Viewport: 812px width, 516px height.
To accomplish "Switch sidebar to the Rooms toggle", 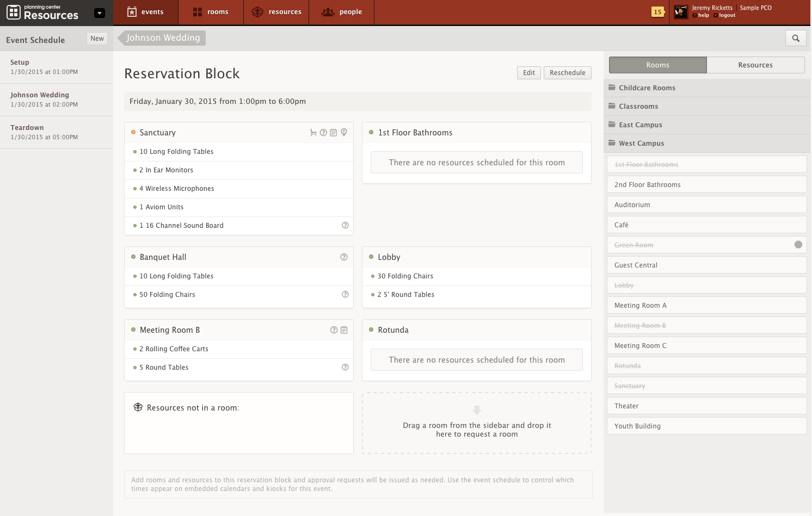I will (x=657, y=65).
